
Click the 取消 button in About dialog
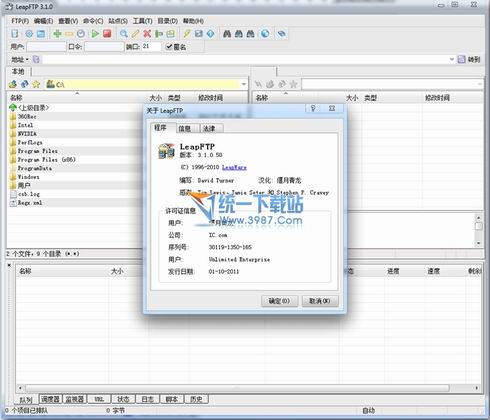coord(320,301)
